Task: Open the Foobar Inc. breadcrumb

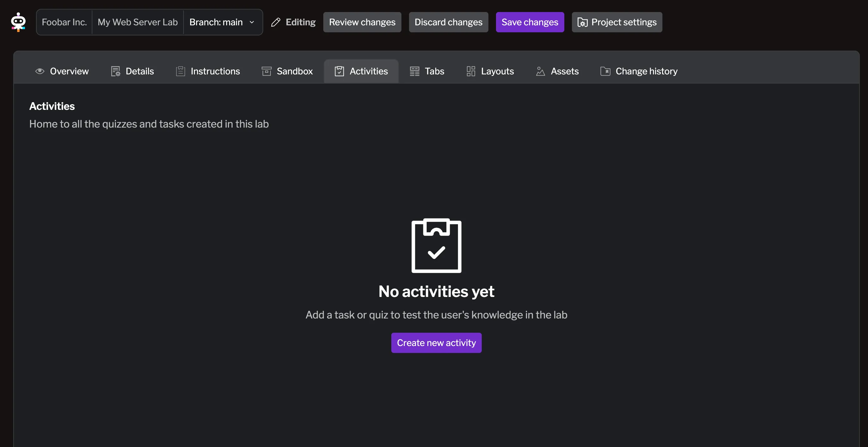Action: point(64,22)
